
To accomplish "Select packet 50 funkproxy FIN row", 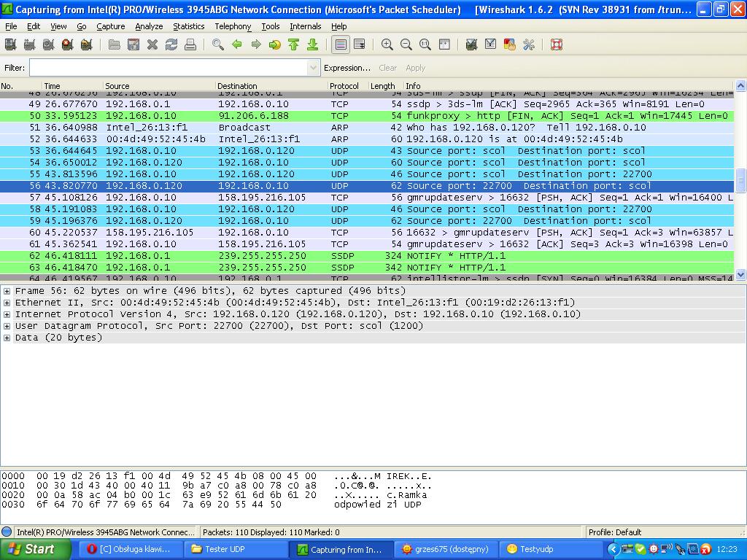I will [x=367, y=116].
